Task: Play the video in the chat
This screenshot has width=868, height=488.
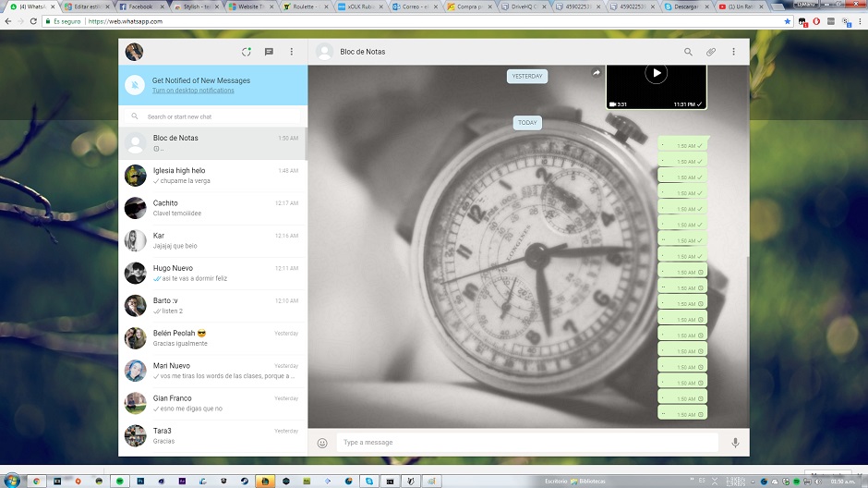Action: click(x=656, y=73)
